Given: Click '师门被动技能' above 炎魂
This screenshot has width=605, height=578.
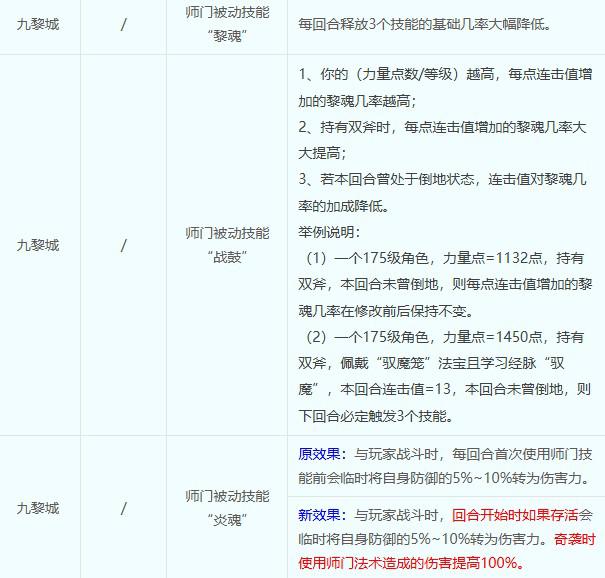Looking at the screenshot, I should (227, 497).
